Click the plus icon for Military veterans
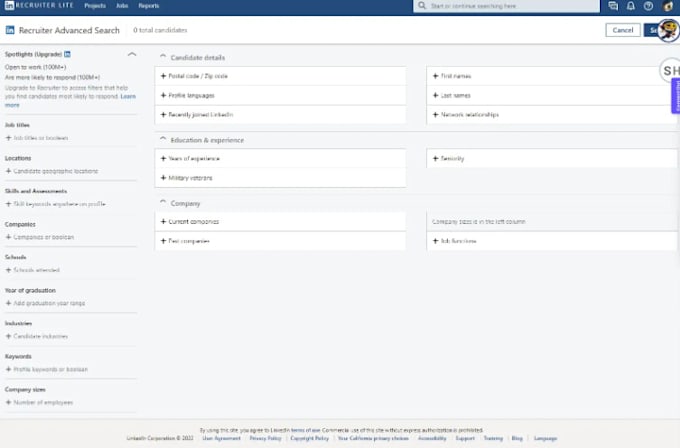680x448 pixels. [163, 178]
